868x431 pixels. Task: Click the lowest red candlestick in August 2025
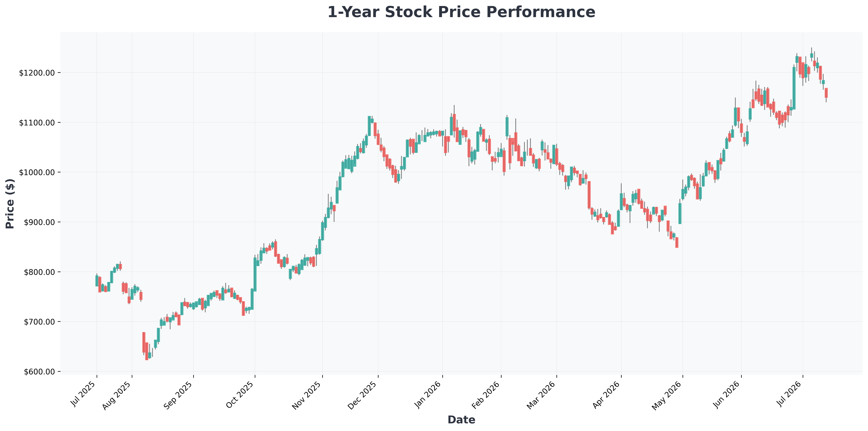coord(146,351)
